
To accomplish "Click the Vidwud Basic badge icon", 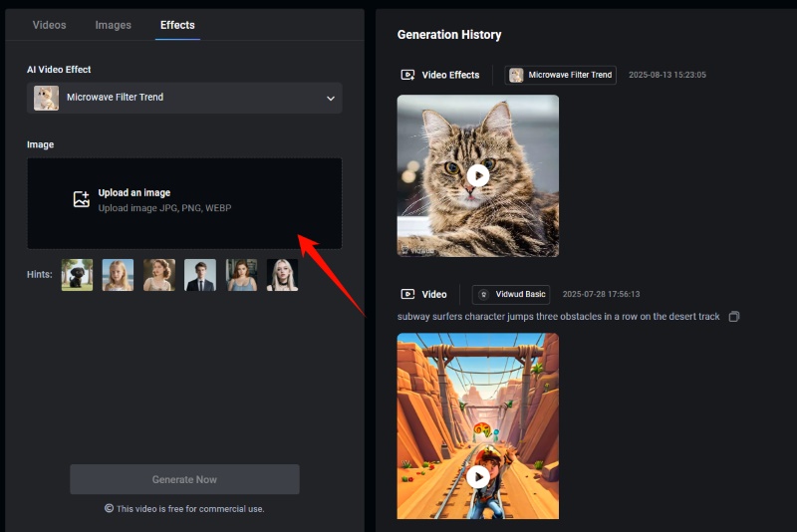I will (484, 294).
